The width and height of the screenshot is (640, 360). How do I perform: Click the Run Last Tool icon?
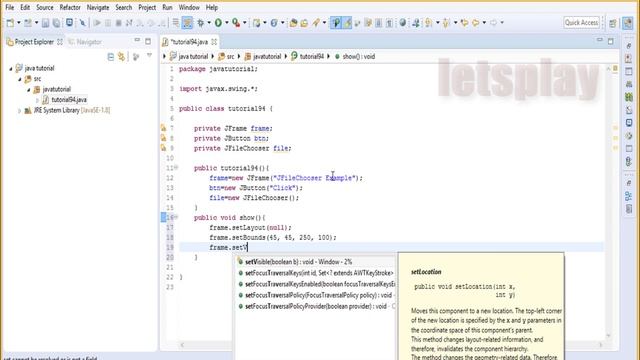[236, 23]
